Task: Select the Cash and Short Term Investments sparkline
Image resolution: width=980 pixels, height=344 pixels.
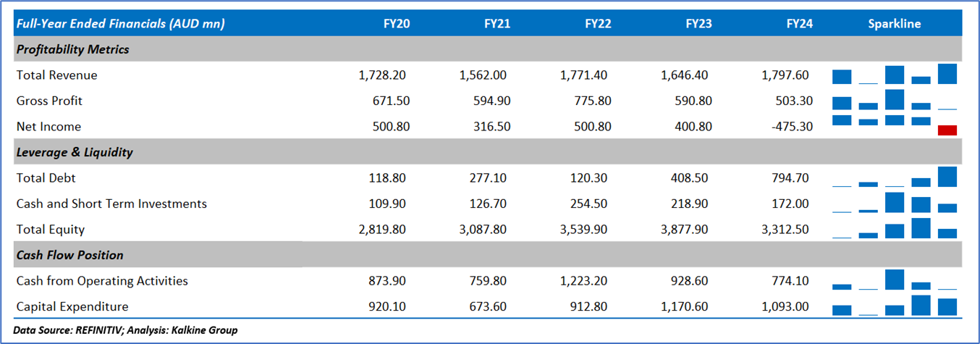Action: pyautogui.click(x=895, y=204)
